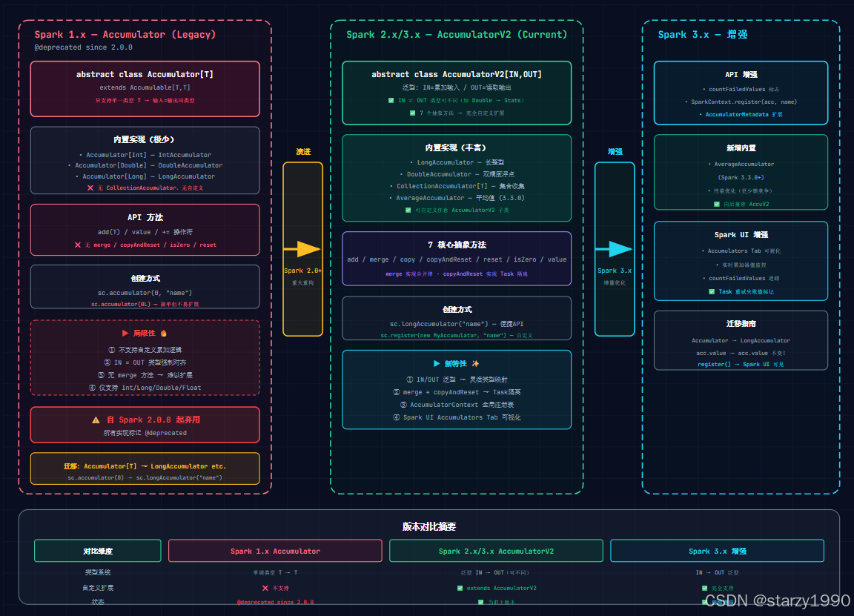
Task: Click the 自定义扩展 row label
Action: [98, 589]
